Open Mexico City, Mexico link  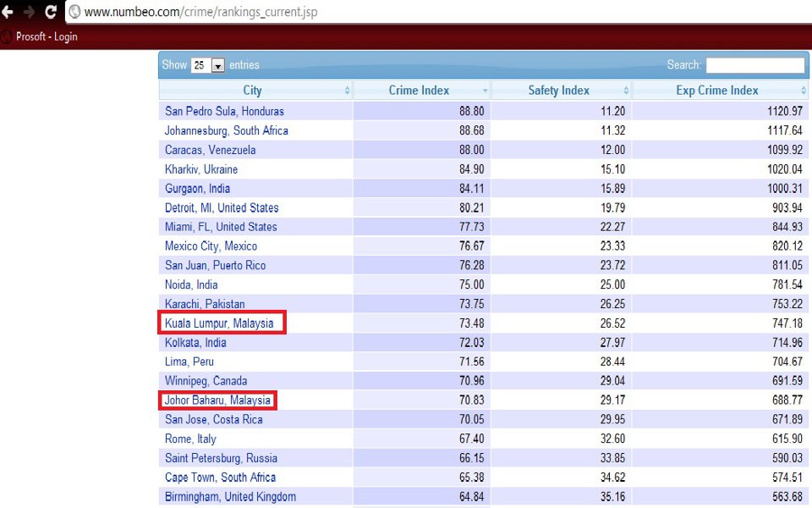click(211, 246)
